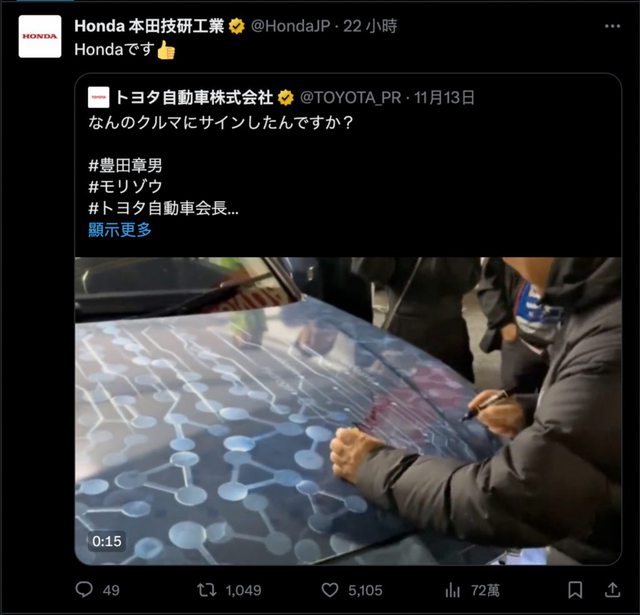Click Toyota's gold verified badge
Screen dimensions: 640x615
click(286, 98)
